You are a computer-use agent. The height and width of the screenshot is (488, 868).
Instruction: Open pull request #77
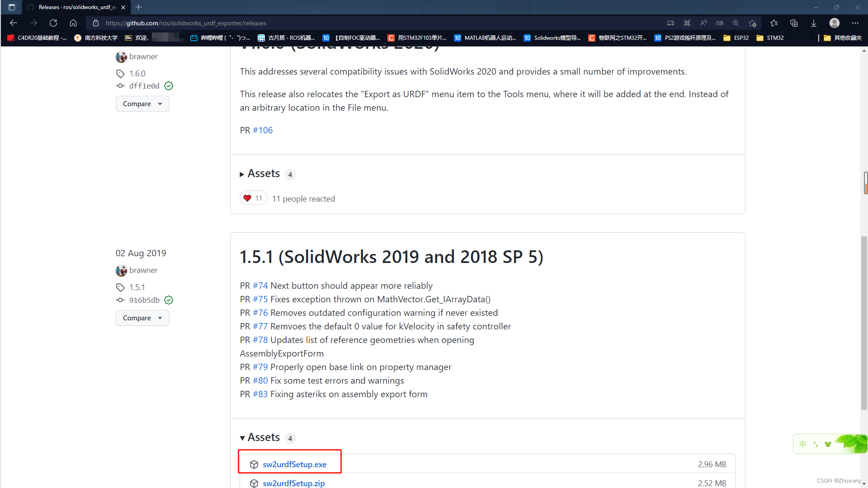click(x=260, y=326)
